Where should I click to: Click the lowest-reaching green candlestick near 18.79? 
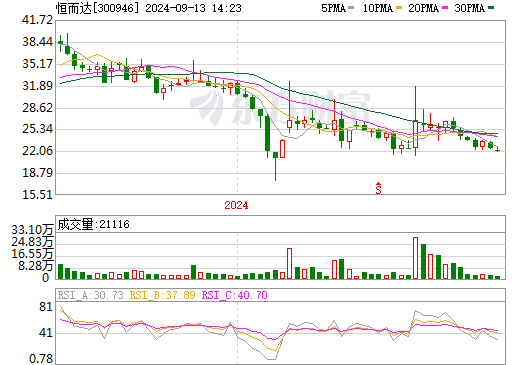coord(275,166)
